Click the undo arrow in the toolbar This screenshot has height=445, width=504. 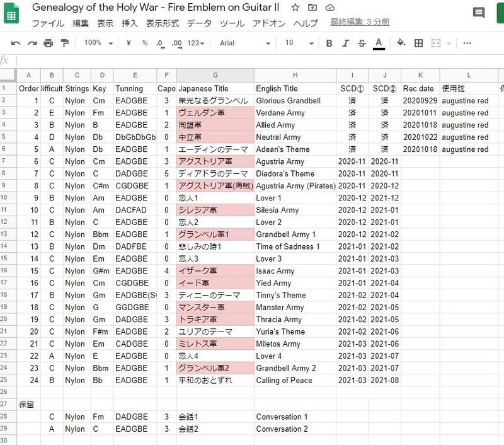pyautogui.click(x=16, y=43)
